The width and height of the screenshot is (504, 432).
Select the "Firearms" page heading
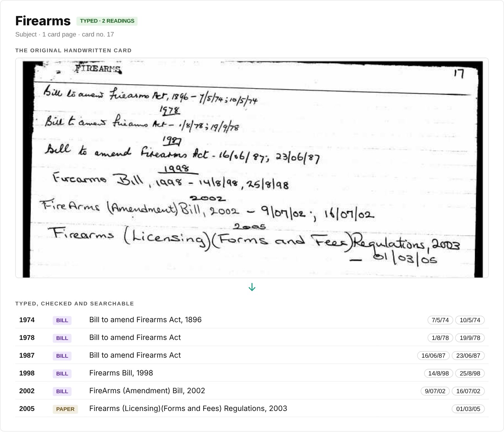(43, 21)
